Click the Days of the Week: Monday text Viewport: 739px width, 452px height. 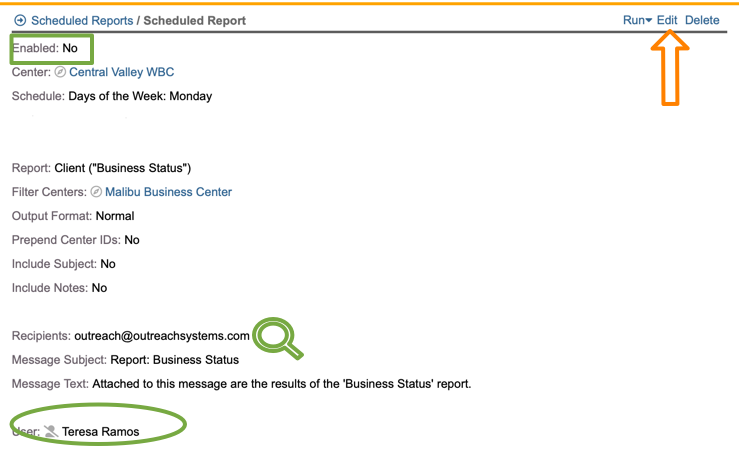click(x=140, y=96)
